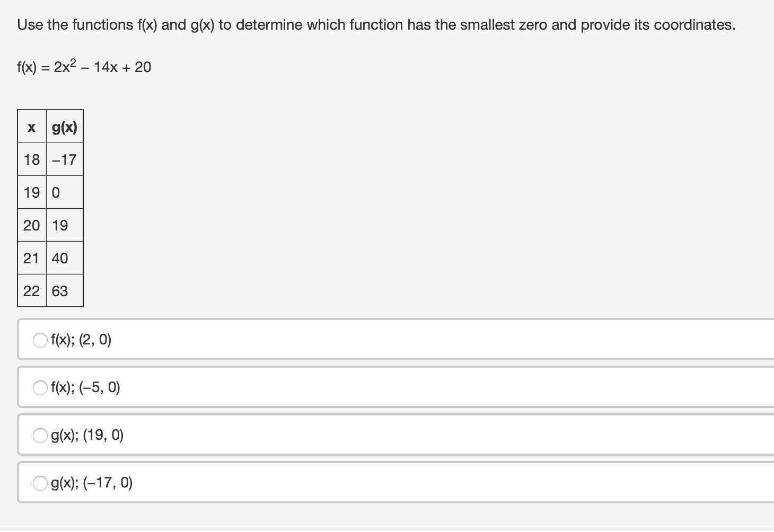
Task: Click the table cell with x value 20
Action: click(32, 225)
